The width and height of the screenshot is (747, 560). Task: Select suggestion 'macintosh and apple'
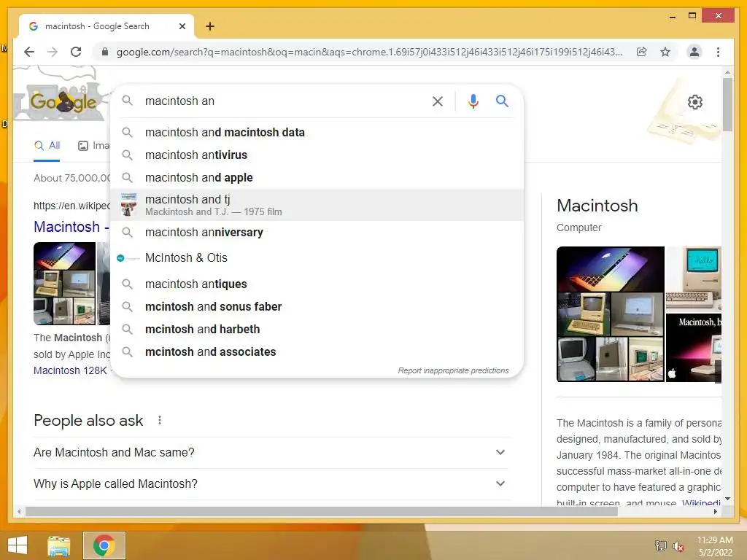pyautogui.click(x=317, y=178)
